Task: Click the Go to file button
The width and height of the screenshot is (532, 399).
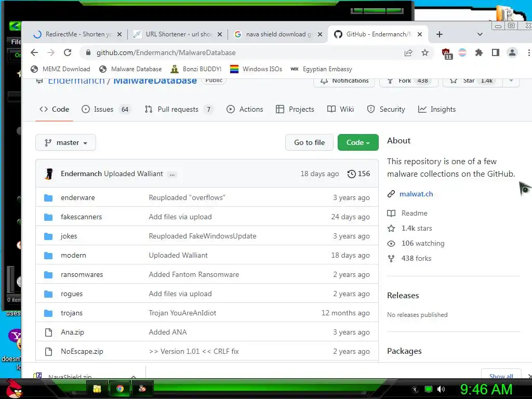Action: point(309,142)
